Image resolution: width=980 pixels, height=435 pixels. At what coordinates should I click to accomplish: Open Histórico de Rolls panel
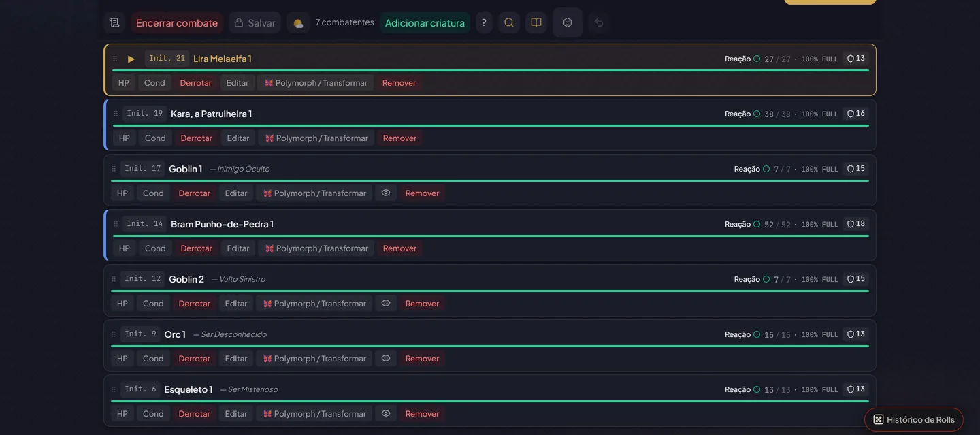point(914,419)
